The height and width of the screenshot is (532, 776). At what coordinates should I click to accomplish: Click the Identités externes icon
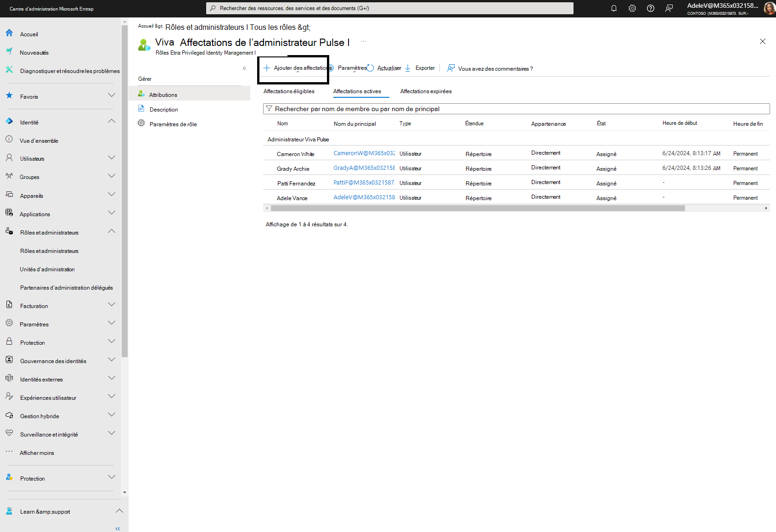(9, 378)
